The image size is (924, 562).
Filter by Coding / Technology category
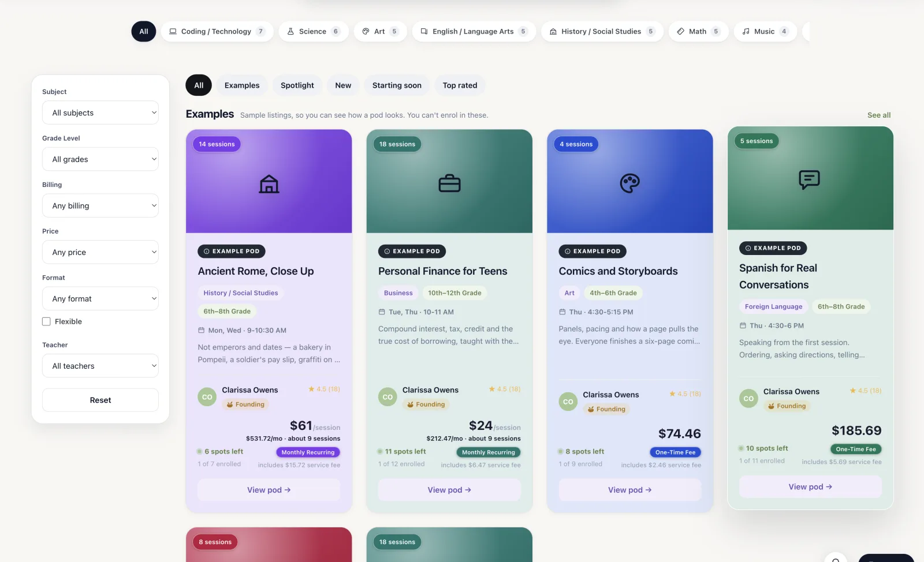tap(217, 31)
